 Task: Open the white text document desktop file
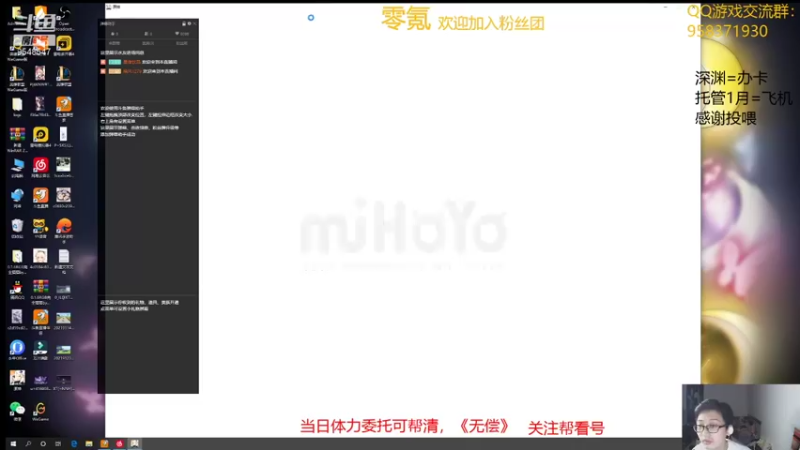click(x=64, y=260)
